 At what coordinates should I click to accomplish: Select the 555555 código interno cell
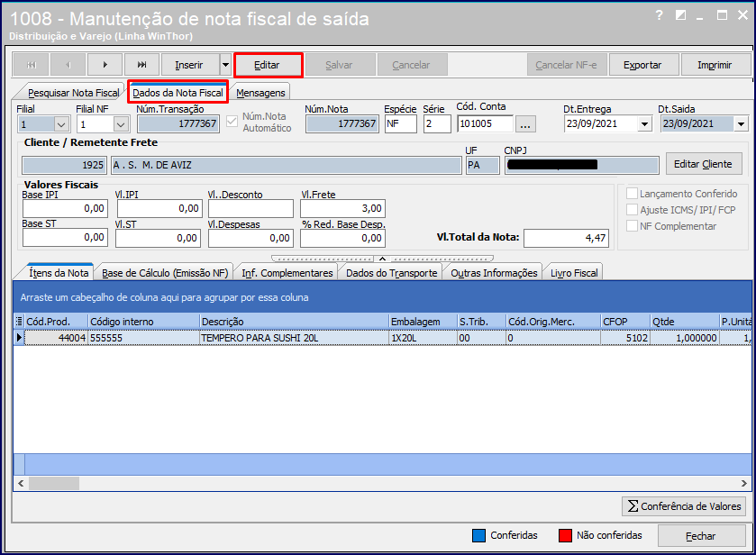tap(143, 338)
